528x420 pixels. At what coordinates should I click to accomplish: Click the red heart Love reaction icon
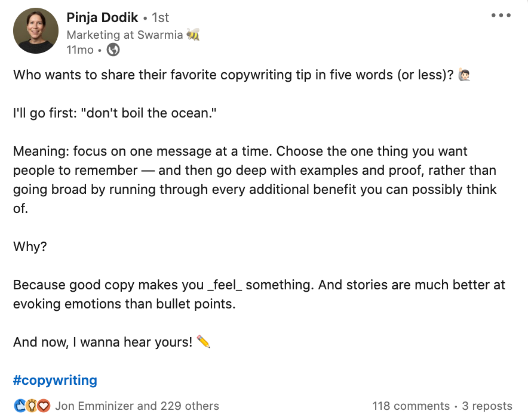tap(43, 406)
